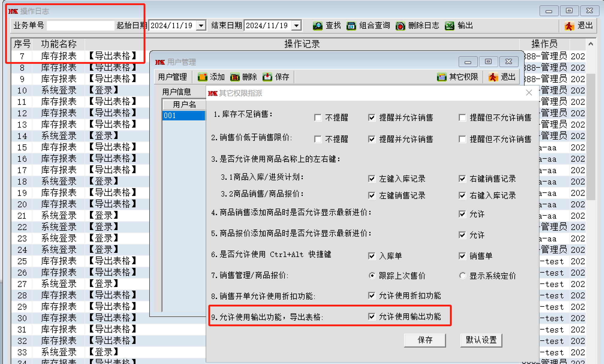This screenshot has height=364, width=604.
Task: Click the log scrollbar up arrow
Action: (591, 44)
